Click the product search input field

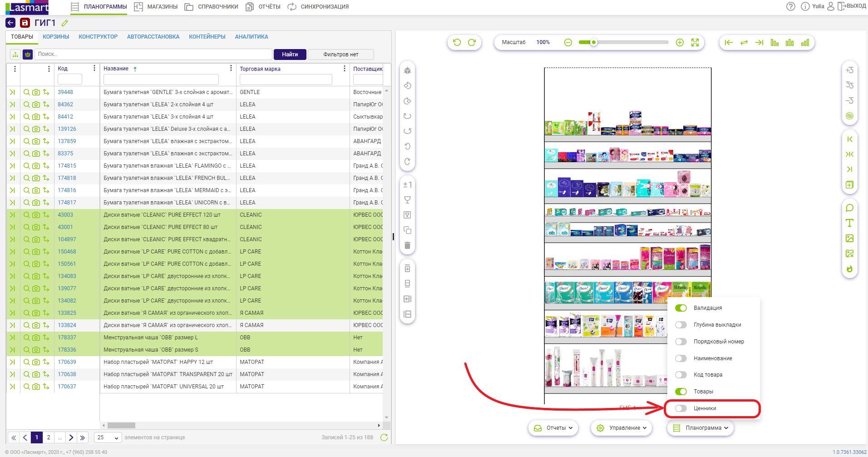tap(153, 55)
